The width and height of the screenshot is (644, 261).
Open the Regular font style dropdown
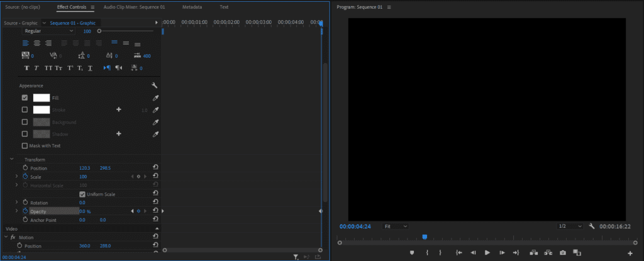tap(49, 31)
